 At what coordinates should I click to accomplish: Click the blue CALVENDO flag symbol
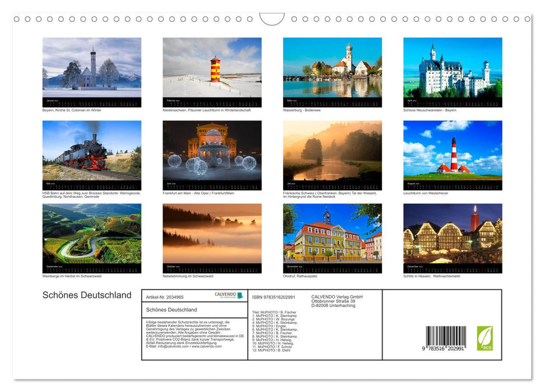pyautogui.click(x=239, y=296)
